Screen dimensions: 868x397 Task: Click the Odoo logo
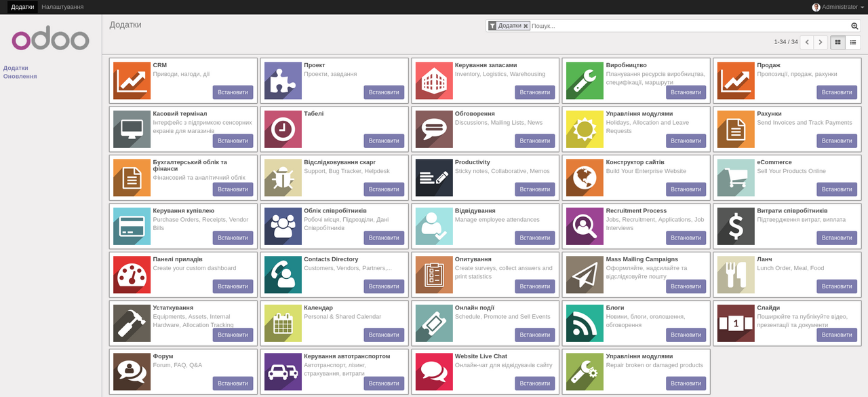50,38
